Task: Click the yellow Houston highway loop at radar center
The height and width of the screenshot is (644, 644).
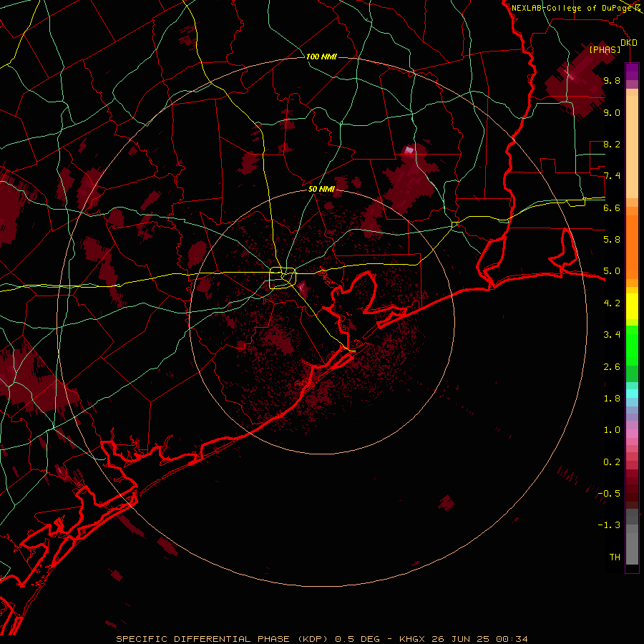Action: pos(283,278)
